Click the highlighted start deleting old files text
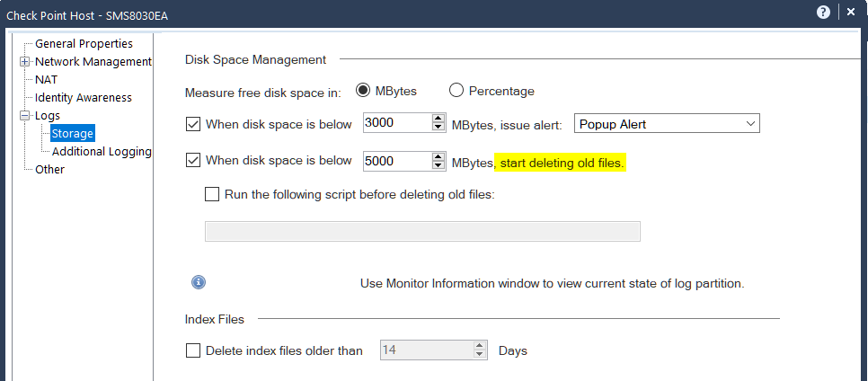 [560, 164]
